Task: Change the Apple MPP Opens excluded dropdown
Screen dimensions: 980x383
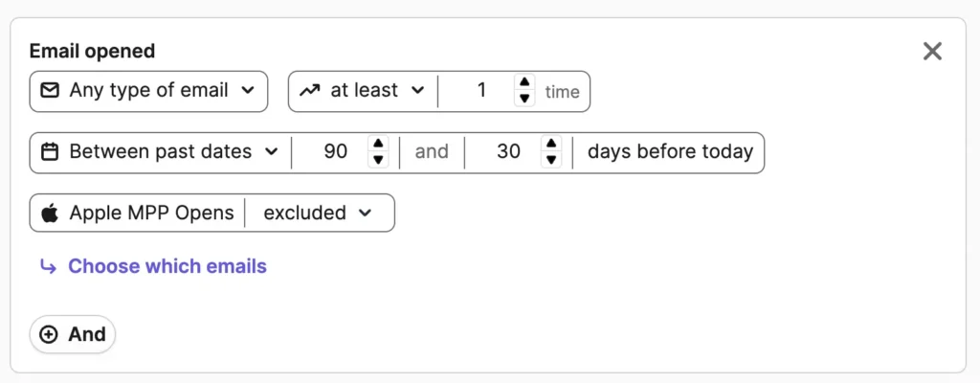Action: [x=318, y=214]
